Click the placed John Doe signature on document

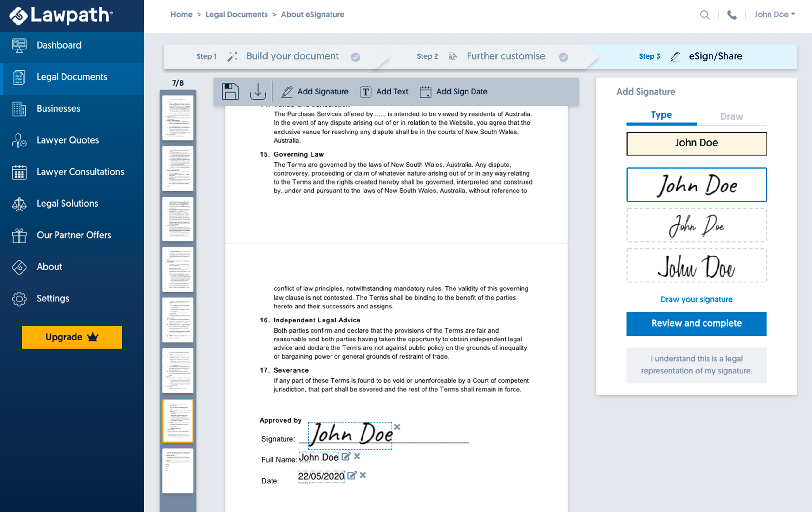(350, 436)
